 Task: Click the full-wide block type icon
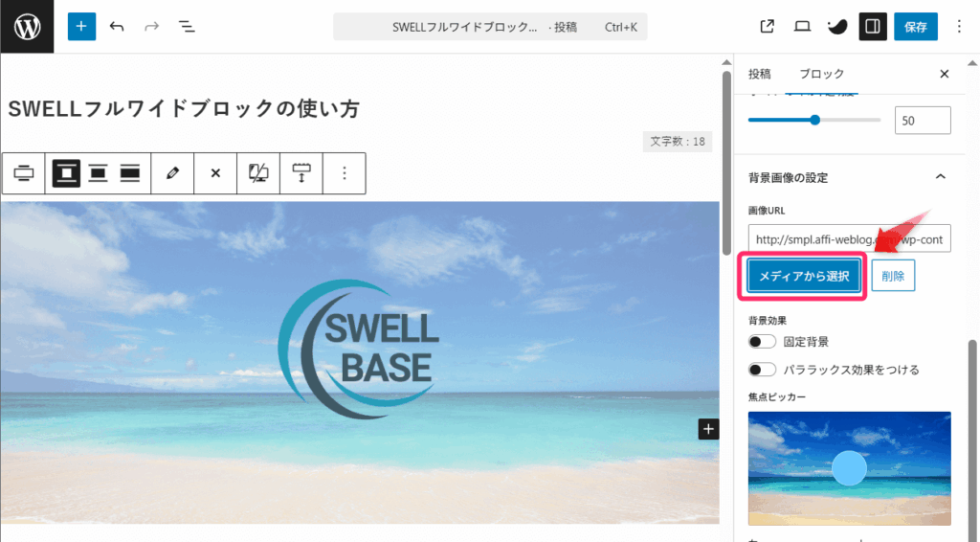pos(24,173)
